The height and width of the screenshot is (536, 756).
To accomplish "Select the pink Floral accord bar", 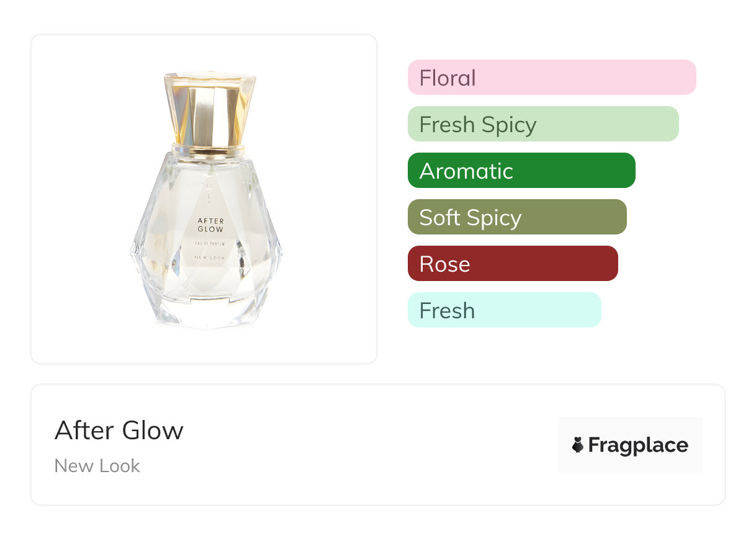I will [551, 78].
